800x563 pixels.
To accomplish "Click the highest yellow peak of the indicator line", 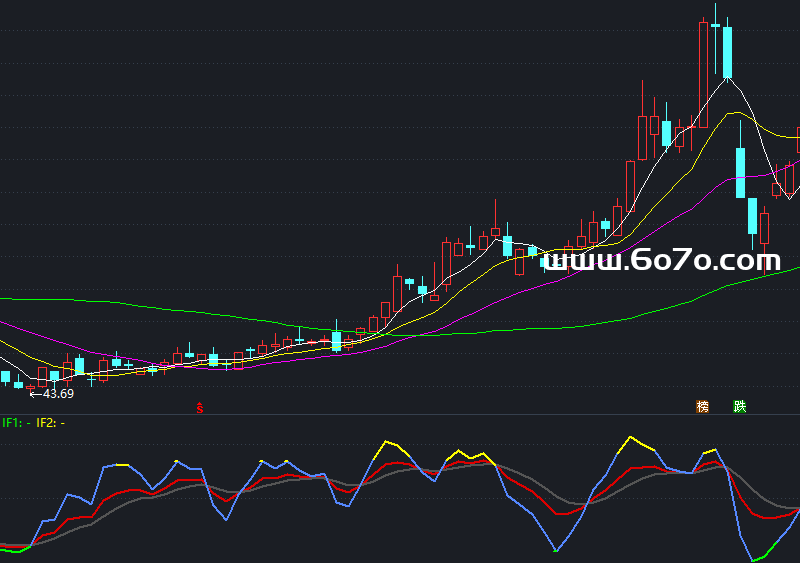I will tap(630, 438).
